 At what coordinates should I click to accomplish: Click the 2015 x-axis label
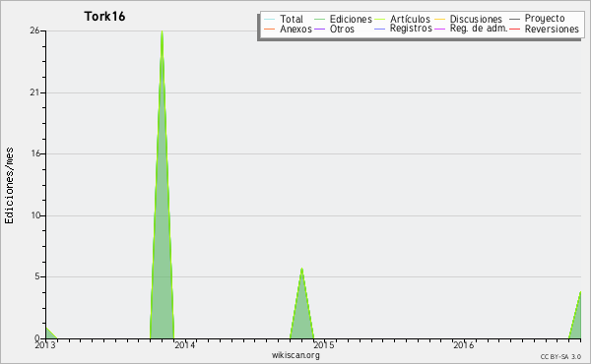[x=324, y=344]
